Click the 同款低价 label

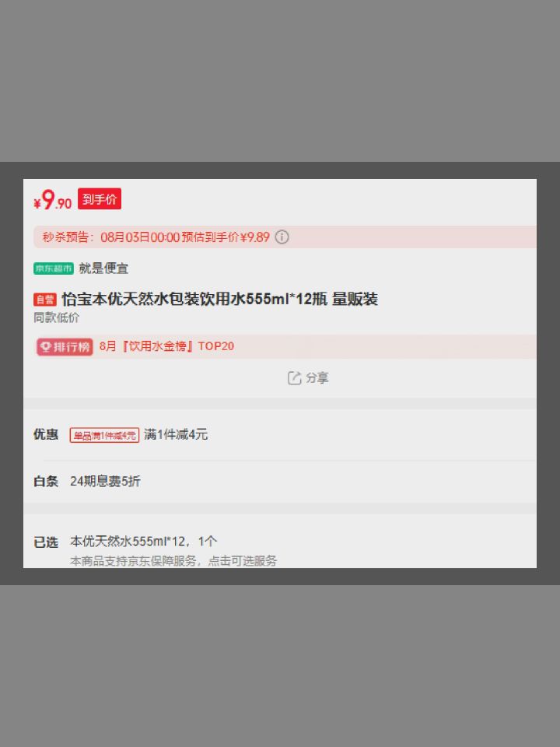[x=56, y=317]
